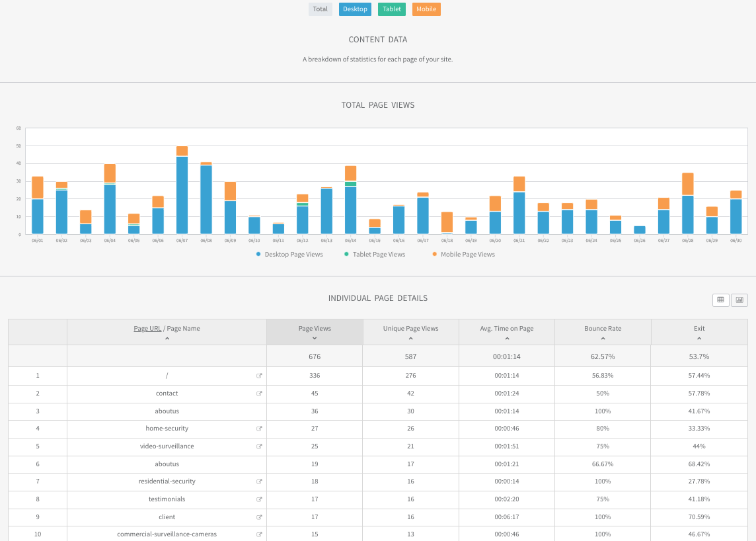
Task: Open external link icon for home-security row
Action: [259, 429]
